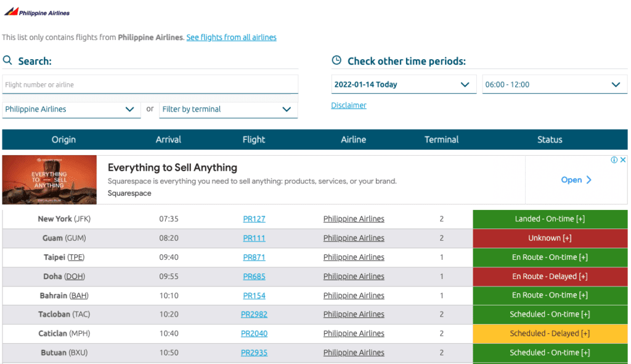
Task: Select the New York (JFK) origin cell
Action: click(x=64, y=219)
